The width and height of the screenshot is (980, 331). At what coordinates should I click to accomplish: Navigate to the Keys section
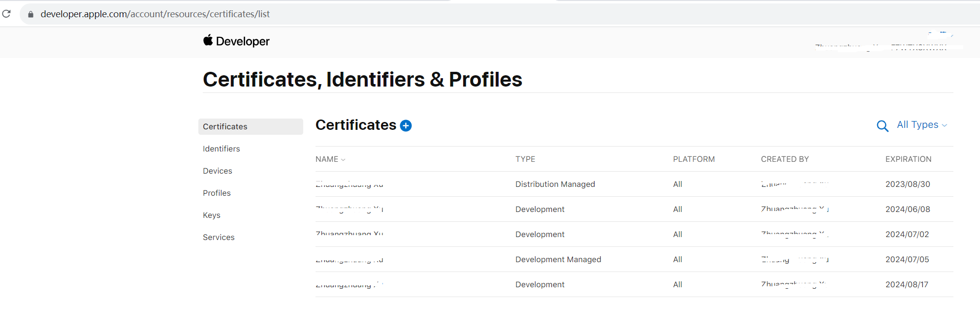pos(211,215)
